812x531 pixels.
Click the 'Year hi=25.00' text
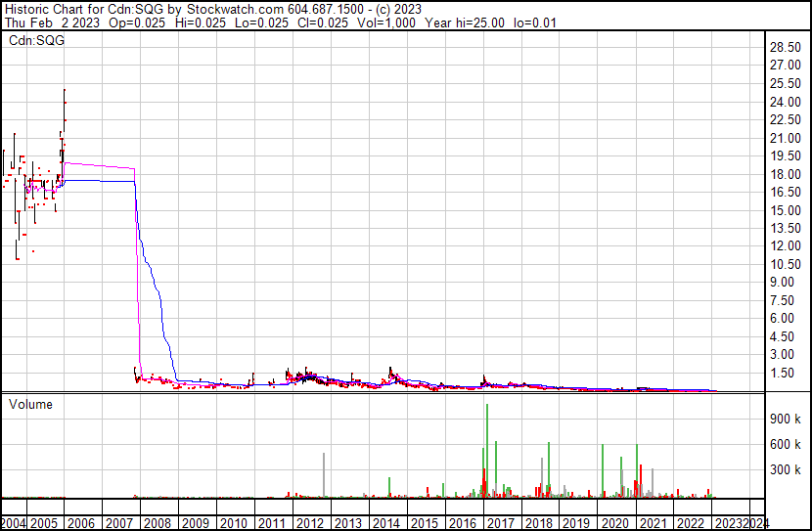click(x=465, y=22)
